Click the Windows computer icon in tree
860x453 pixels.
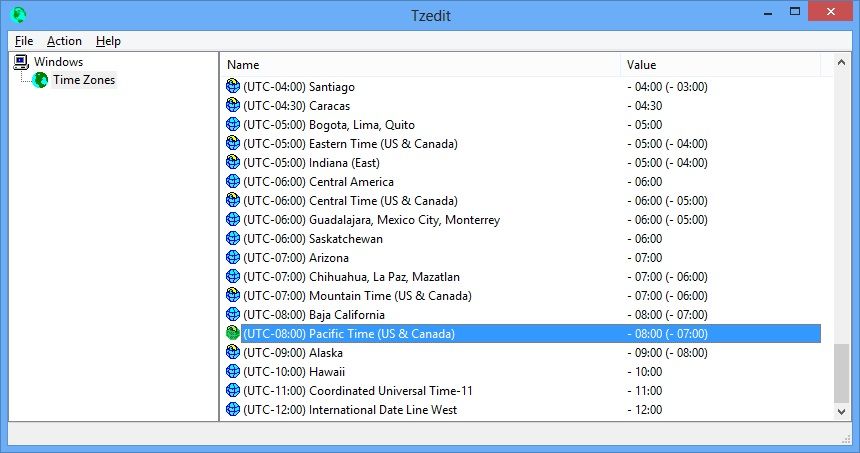pyautogui.click(x=21, y=61)
